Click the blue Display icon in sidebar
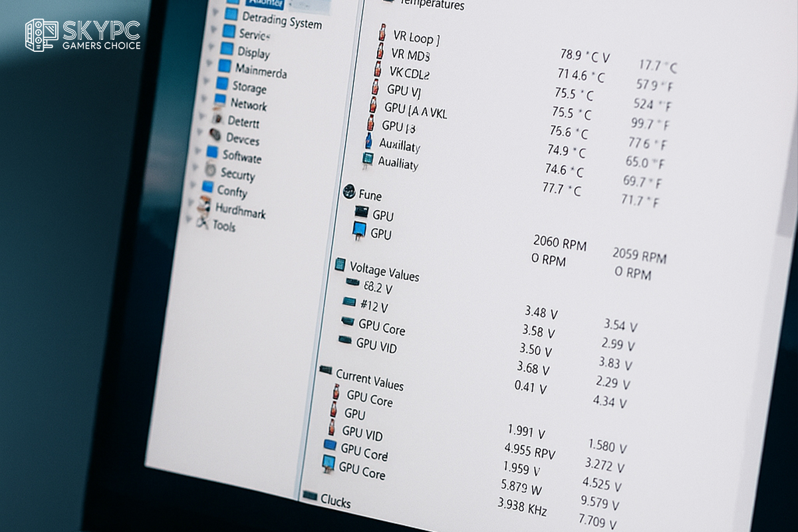798x532 pixels. click(227, 49)
